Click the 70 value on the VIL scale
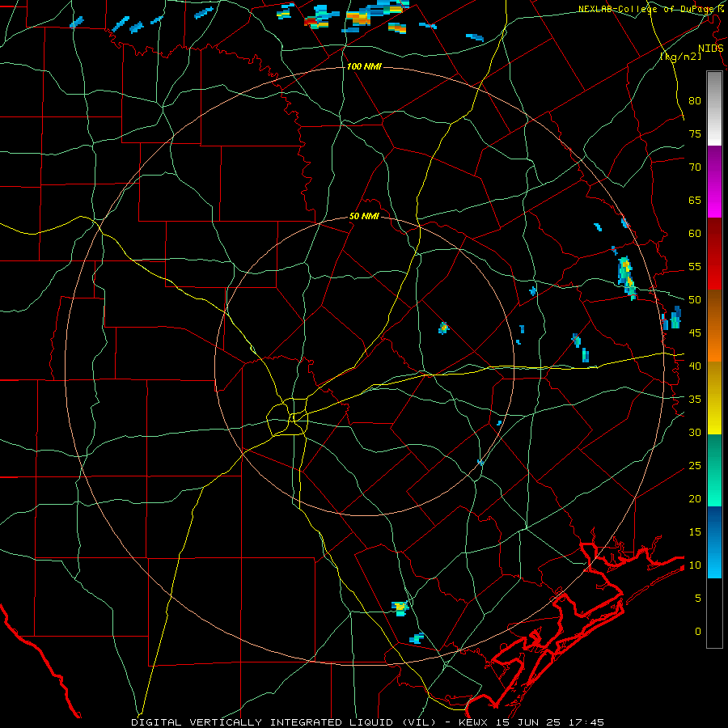 point(695,167)
